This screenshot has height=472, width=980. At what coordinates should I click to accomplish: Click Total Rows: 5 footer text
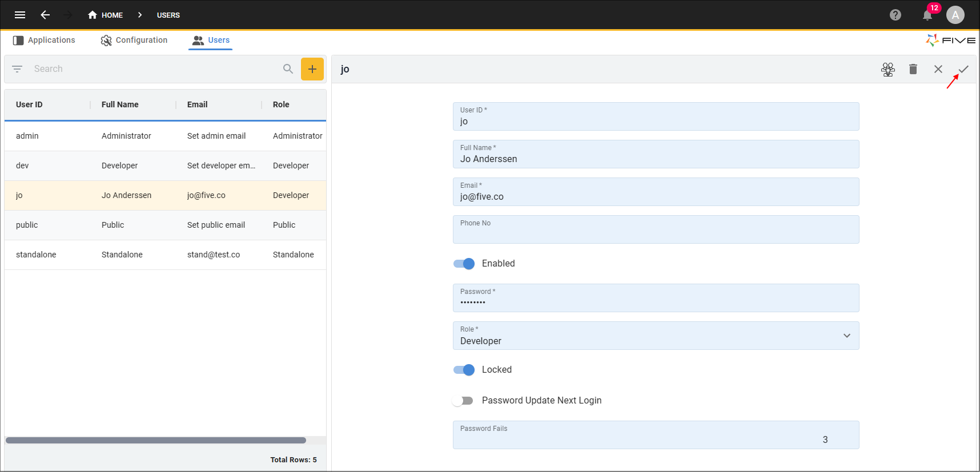294,459
